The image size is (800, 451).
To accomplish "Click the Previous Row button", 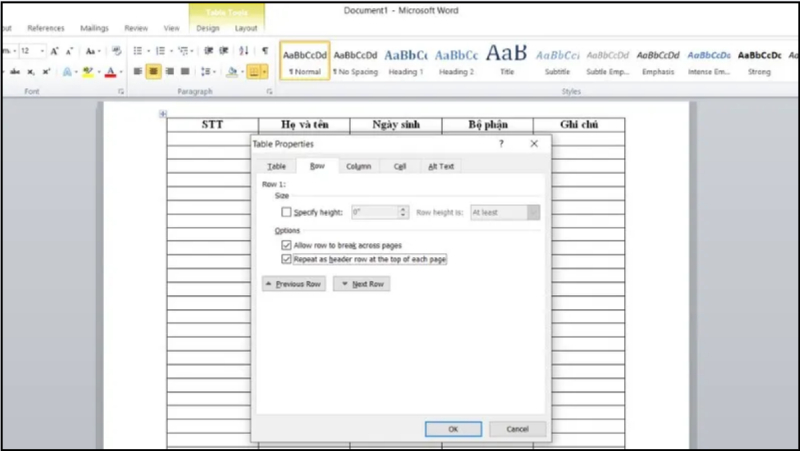I will pyautogui.click(x=294, y=284).
